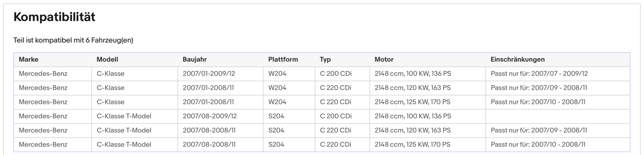Click the Baujahr column header
Viewport: 644px width, 155px height.
coord(195,59)
